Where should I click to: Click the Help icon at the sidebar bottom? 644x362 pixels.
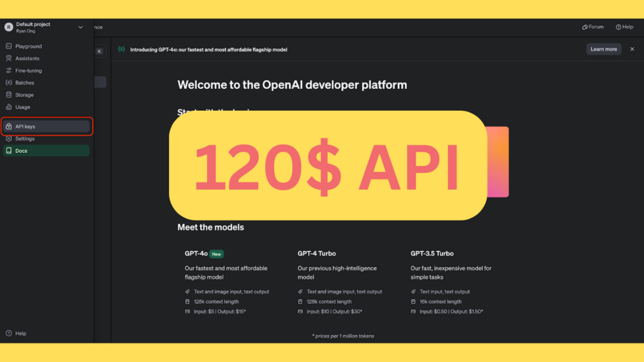point(8,333)
